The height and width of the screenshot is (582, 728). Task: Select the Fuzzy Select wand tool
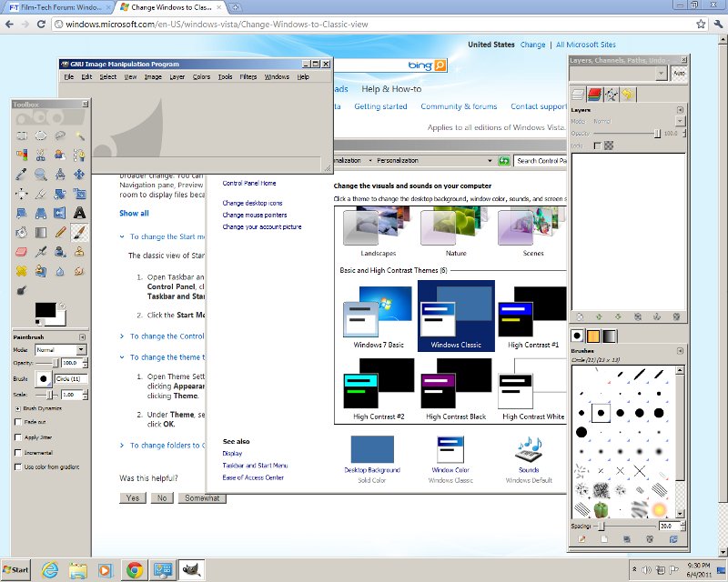point(79,136)
